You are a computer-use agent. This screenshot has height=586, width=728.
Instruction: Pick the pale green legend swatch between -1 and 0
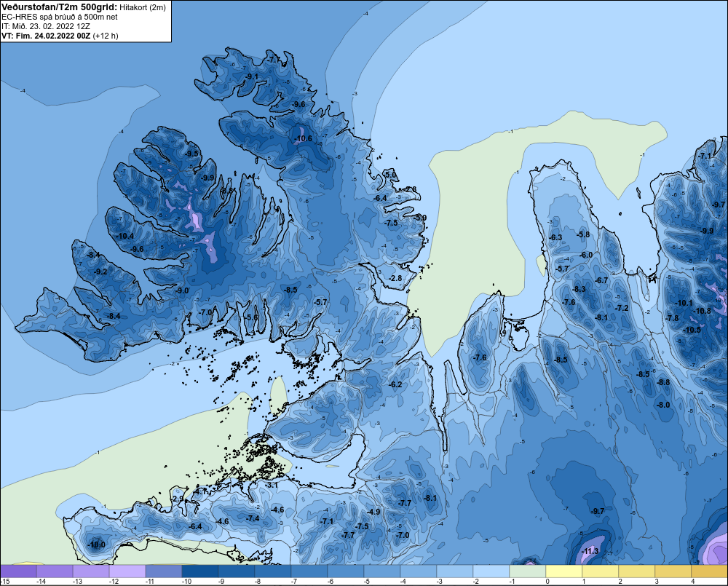coord(528,571)
